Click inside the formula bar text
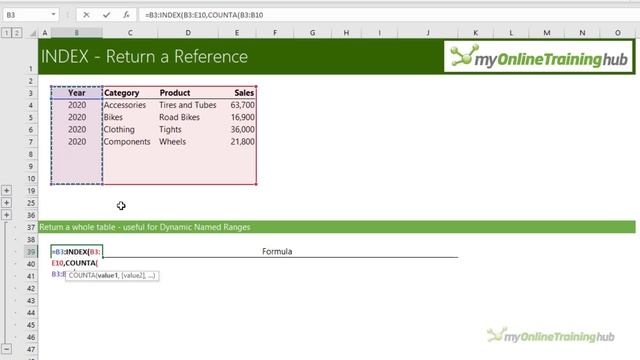640x360 pixels. 204,15
